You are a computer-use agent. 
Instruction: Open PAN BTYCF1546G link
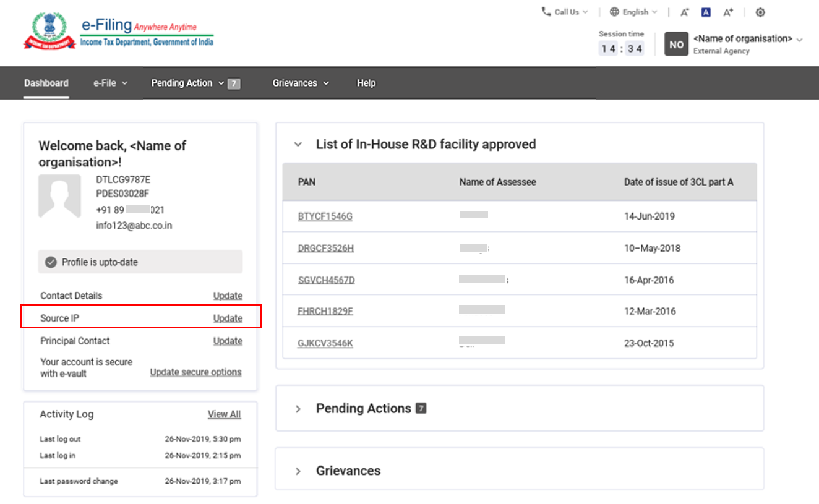[325, 216]
